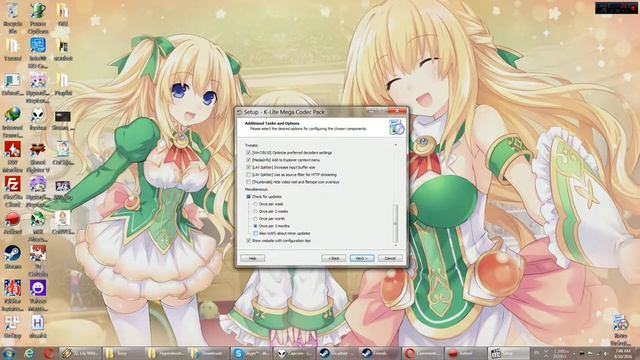Enable Also notify about minor updates
Image resolution: width=640 pixels, height=360 pixels.
(x=256, y=233)
